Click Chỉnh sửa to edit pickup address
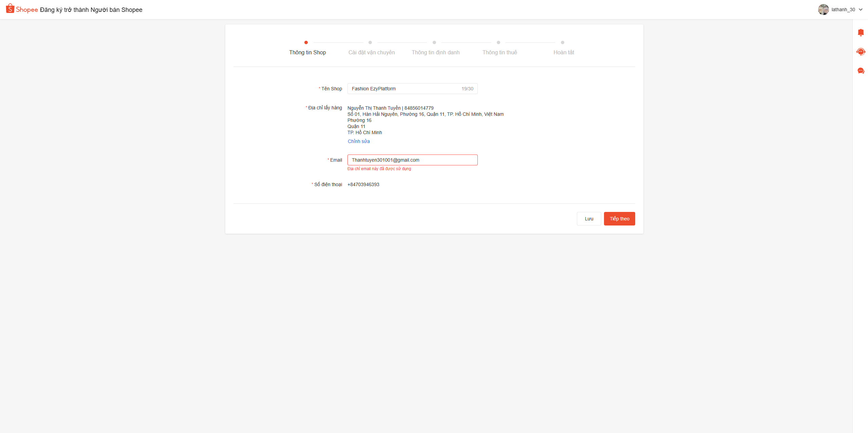Viewport: 868px width, 433px height. 359,141
